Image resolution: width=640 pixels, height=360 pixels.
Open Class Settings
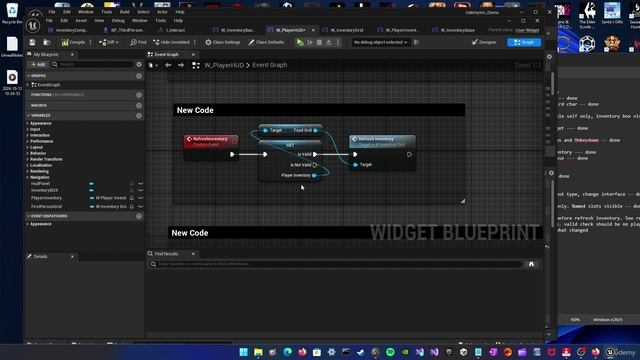click(x=222, y=42)
